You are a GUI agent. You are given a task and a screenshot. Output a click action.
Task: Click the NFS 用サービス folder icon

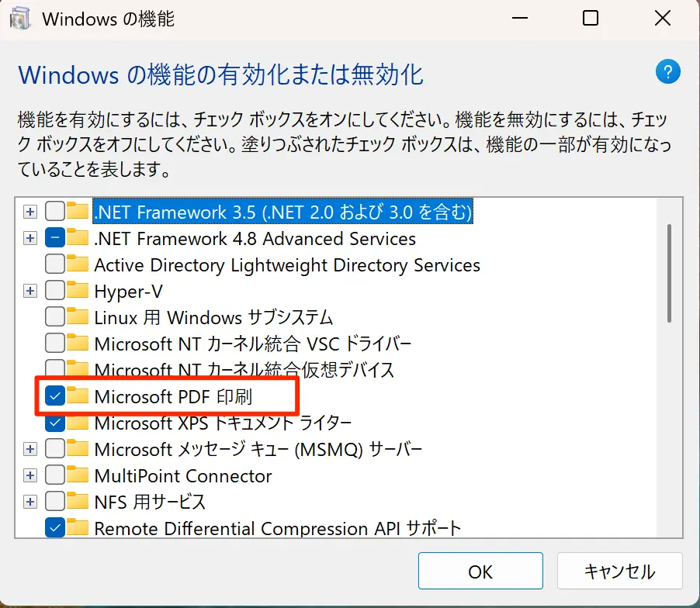click(78, 501)
